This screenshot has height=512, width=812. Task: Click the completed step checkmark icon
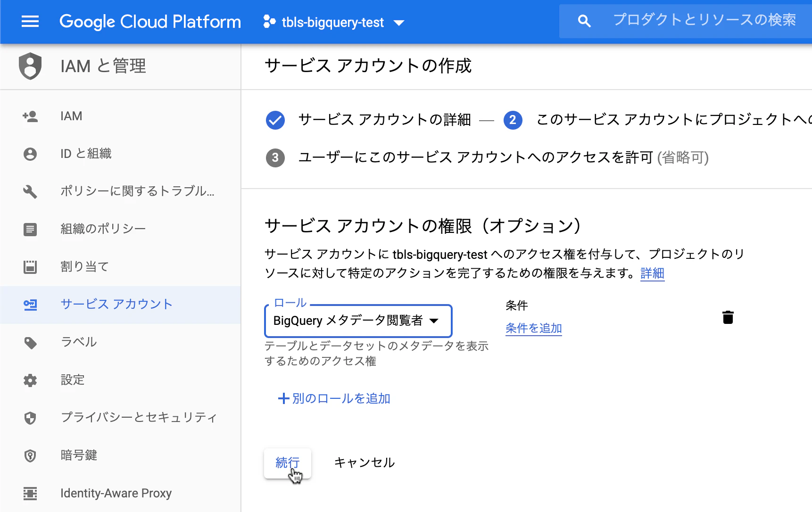275,120
